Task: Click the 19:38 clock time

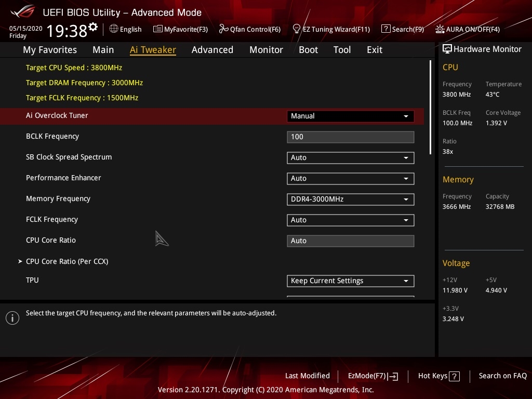Action: [x=67, y=31]
